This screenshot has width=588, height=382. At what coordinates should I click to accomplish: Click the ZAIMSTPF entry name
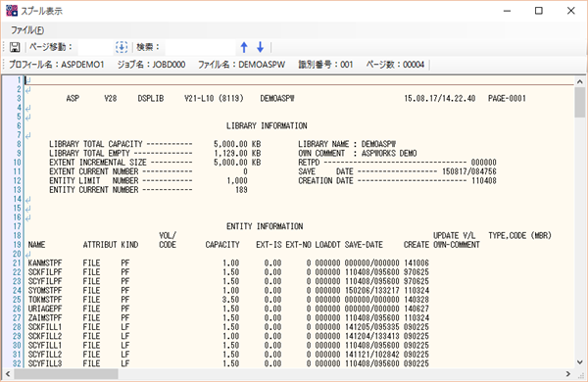point(45,318)
